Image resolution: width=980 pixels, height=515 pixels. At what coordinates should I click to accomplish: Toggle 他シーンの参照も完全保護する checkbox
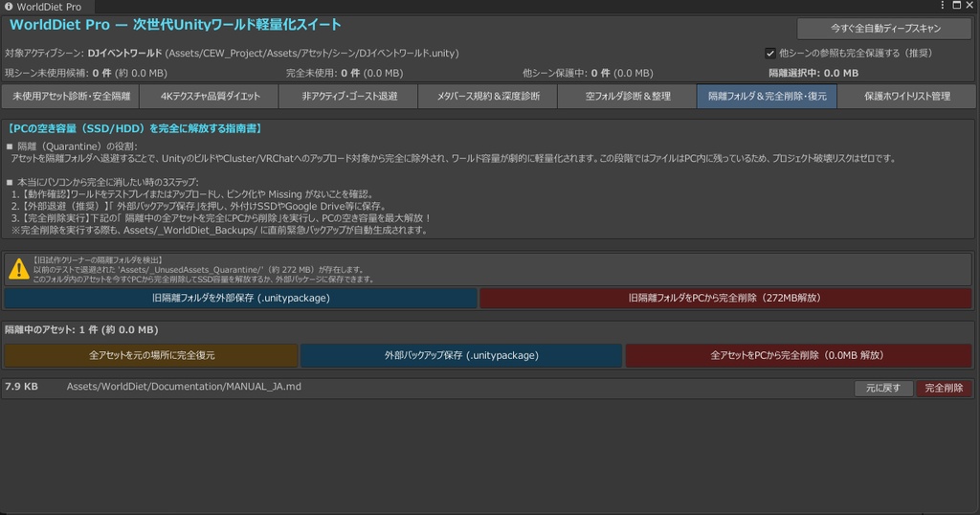770,53
